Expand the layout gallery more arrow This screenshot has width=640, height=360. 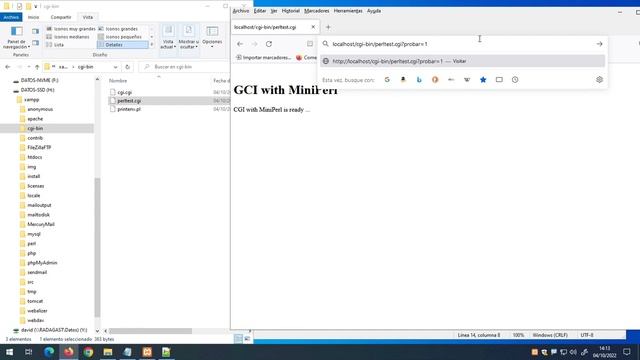click(x=152, y=44)
